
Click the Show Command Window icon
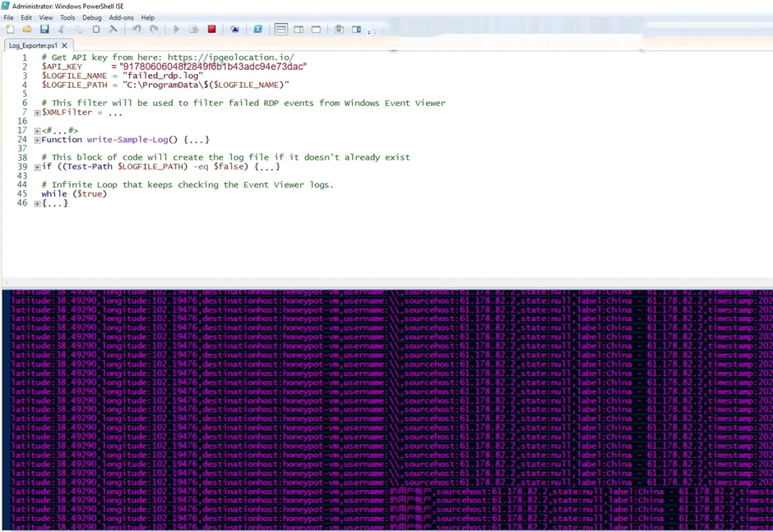(x=339, y=29)
